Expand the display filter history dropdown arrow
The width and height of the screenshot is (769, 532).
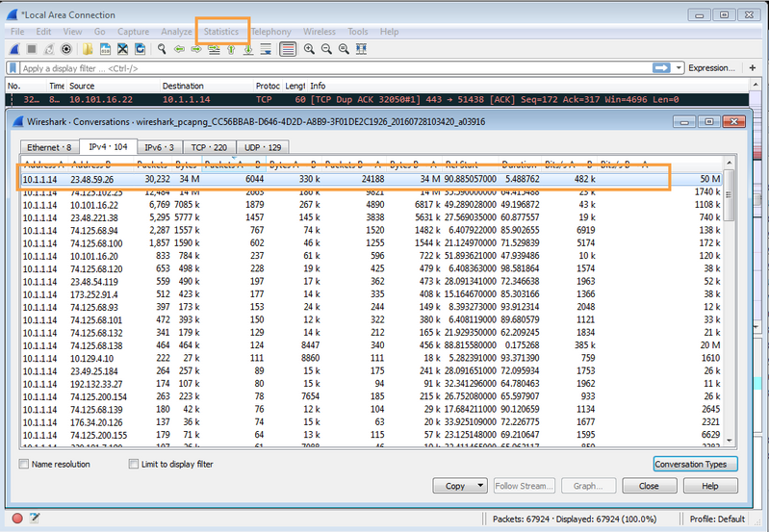[679, 68]
